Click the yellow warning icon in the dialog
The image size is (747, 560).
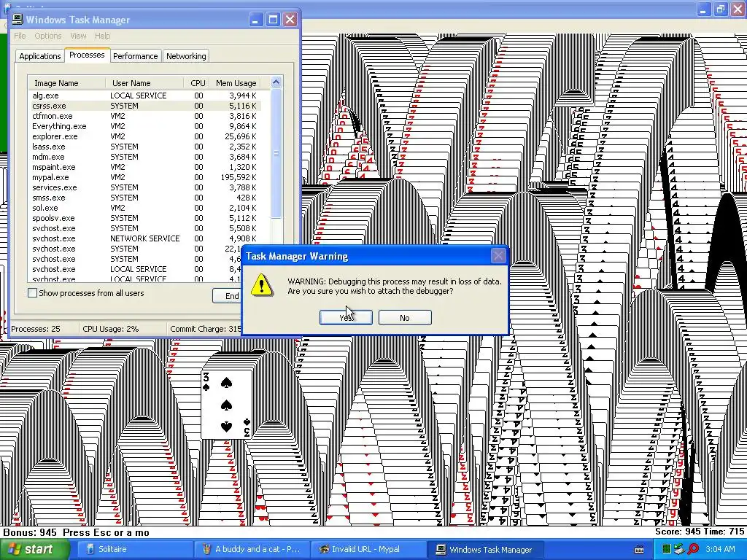pos(262,285)
